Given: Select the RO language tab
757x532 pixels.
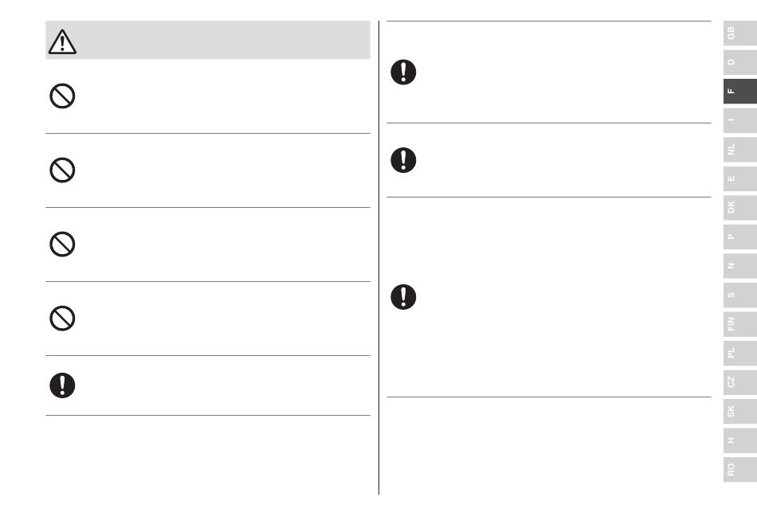Looking at the screenshot, I should (740, 470).
